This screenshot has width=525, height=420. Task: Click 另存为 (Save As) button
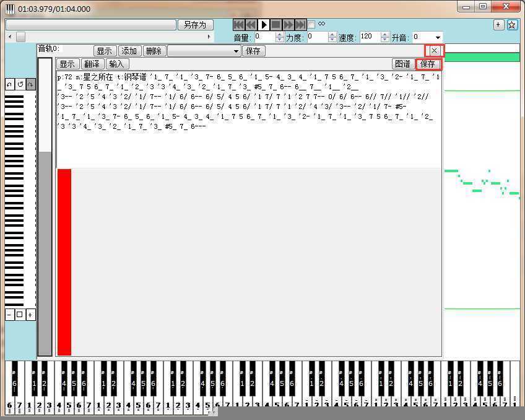[195, 25]
